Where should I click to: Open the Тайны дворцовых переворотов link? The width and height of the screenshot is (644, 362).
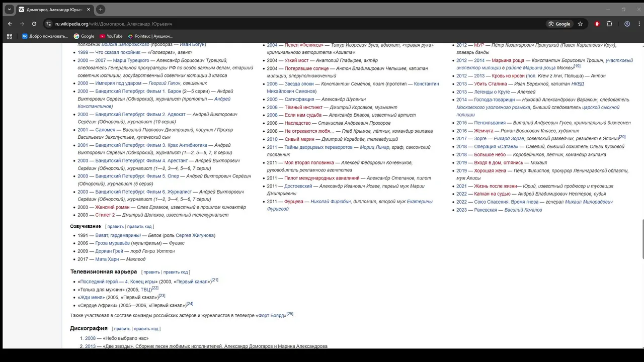[318, 147]
